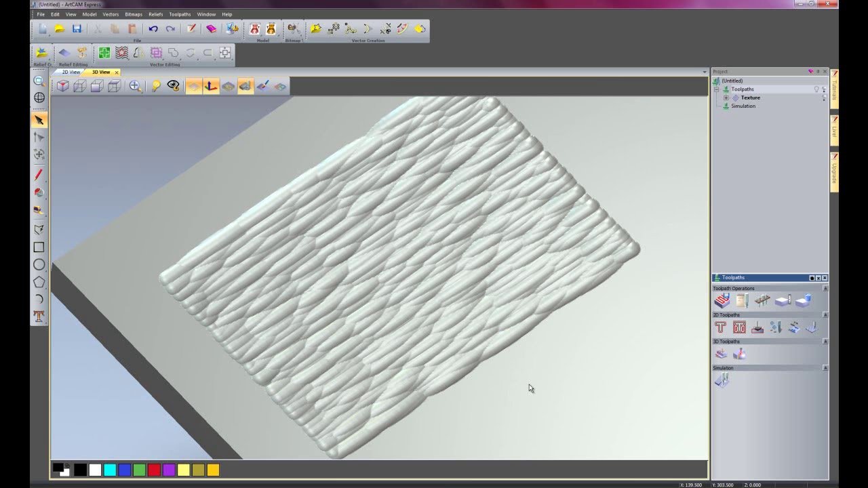Switch to the 2D View tab

[x=71, y=72]
